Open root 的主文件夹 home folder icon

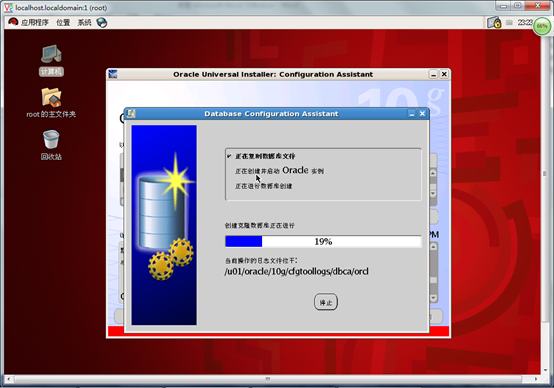tap(51, 103)
